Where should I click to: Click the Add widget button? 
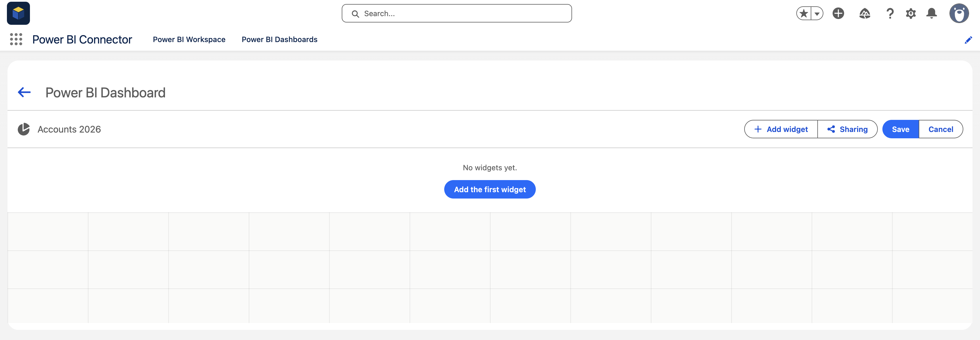pyautogui.click(x=781, y=129)
